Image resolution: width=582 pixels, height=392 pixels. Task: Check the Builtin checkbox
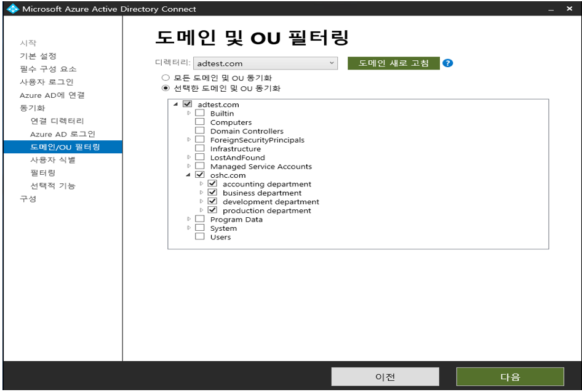pyautogui.click(x=200, y=113)
